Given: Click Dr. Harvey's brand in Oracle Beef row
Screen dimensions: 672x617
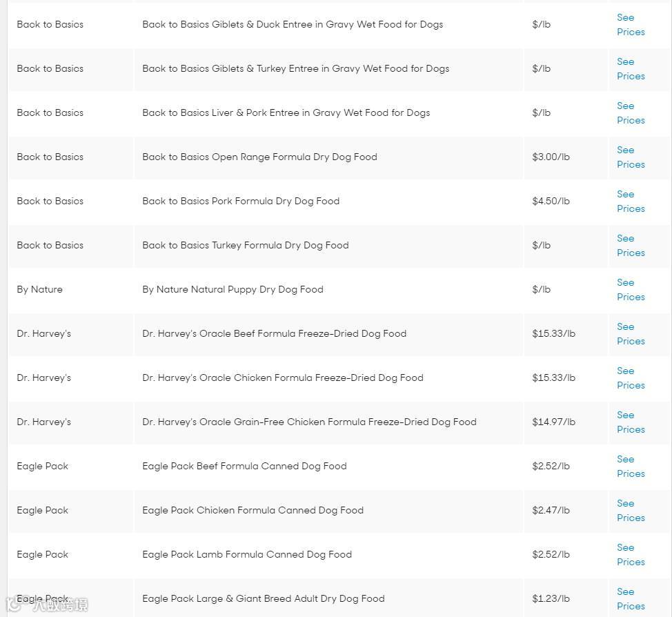Looking at the screenshot, I should 43,333.
